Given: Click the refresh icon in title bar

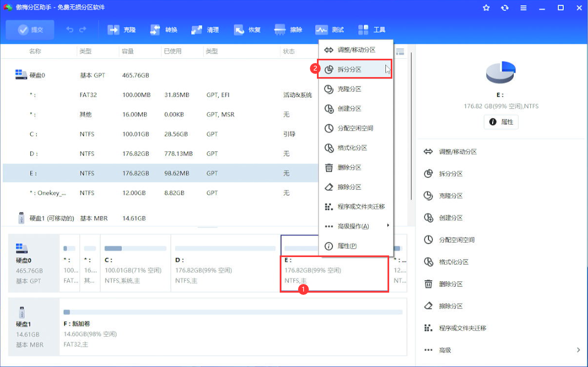Looking at the screenshot, I should point(505,8).
